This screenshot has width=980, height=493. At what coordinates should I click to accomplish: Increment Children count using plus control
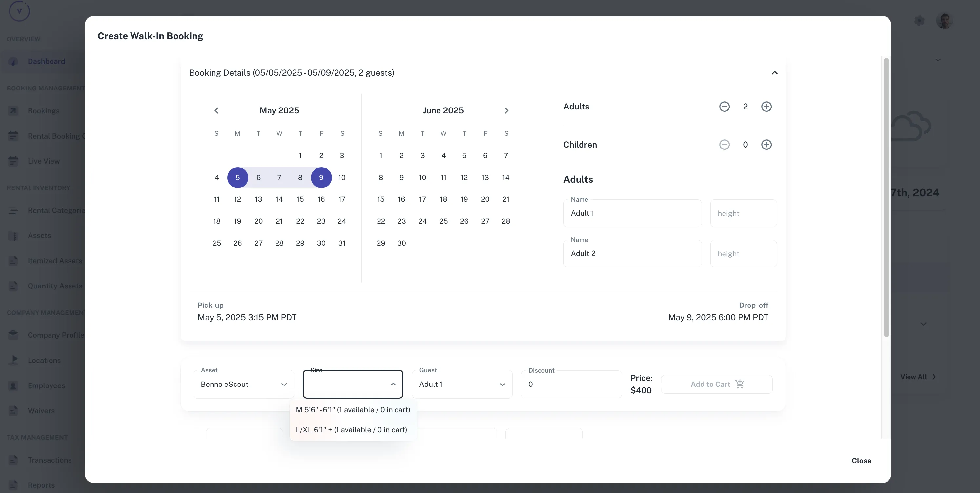pyautogui.click(x=766, y=145)
